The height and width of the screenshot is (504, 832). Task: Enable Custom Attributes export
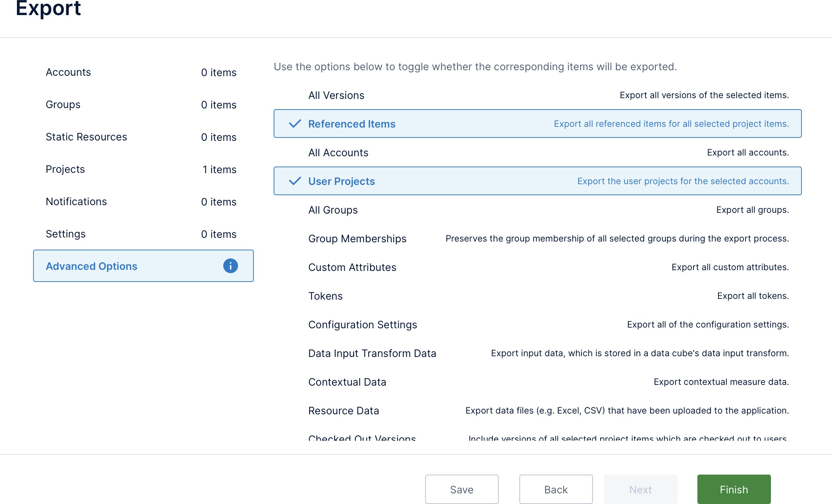pos(352,267)
